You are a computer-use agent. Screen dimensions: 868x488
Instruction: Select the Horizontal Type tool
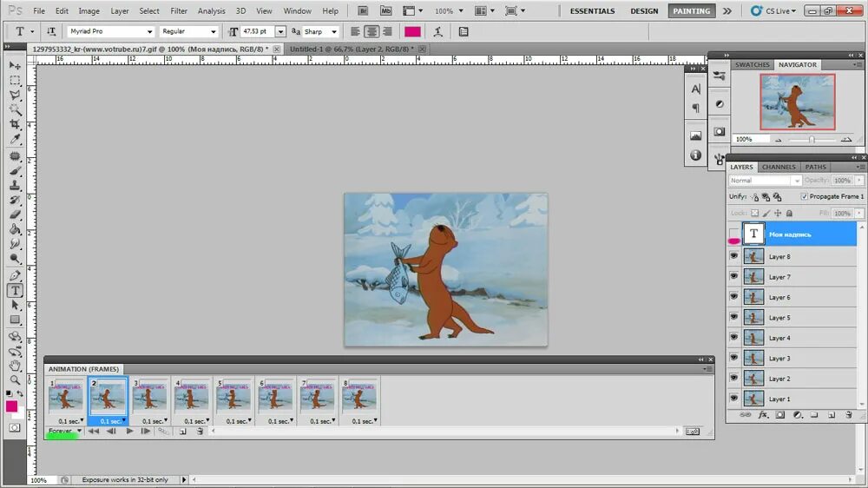[15, 290]
